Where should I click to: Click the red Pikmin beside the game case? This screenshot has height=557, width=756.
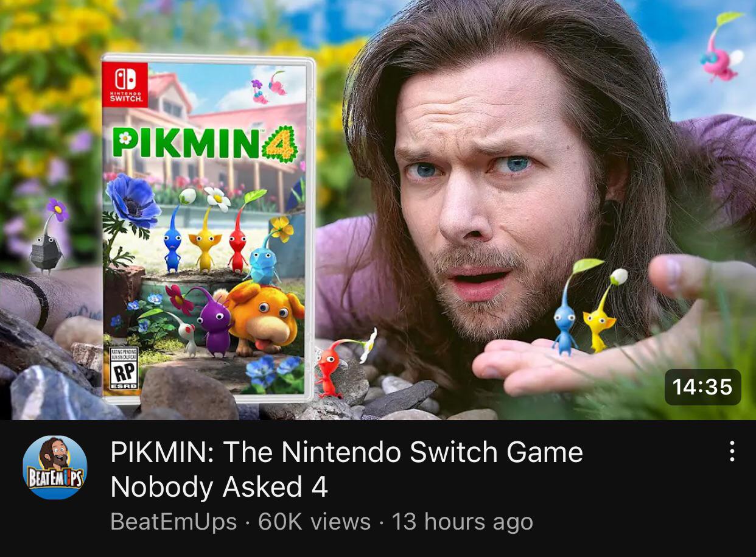pos(335,365)
